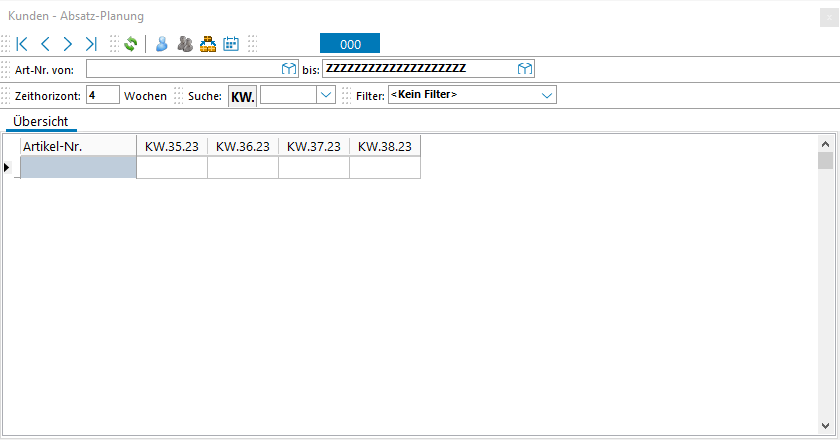Click the orange hierarchy structure icon
This screenshot has height=440, width=840.
[208, 44]
